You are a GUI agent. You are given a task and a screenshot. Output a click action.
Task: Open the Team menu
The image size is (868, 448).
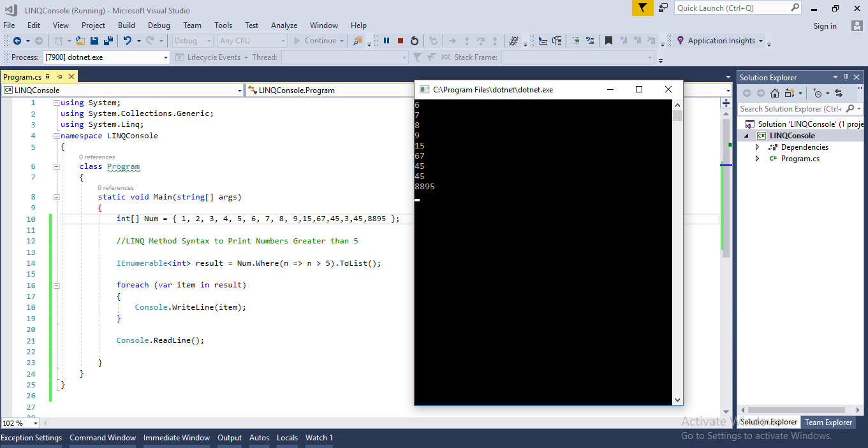click(192, 25)
